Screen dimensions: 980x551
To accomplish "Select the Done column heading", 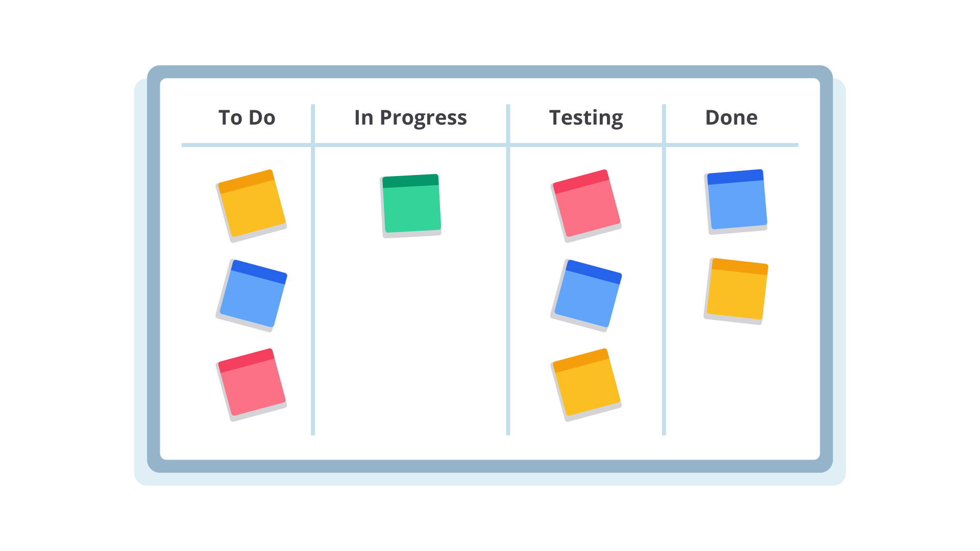I will 731,118.
